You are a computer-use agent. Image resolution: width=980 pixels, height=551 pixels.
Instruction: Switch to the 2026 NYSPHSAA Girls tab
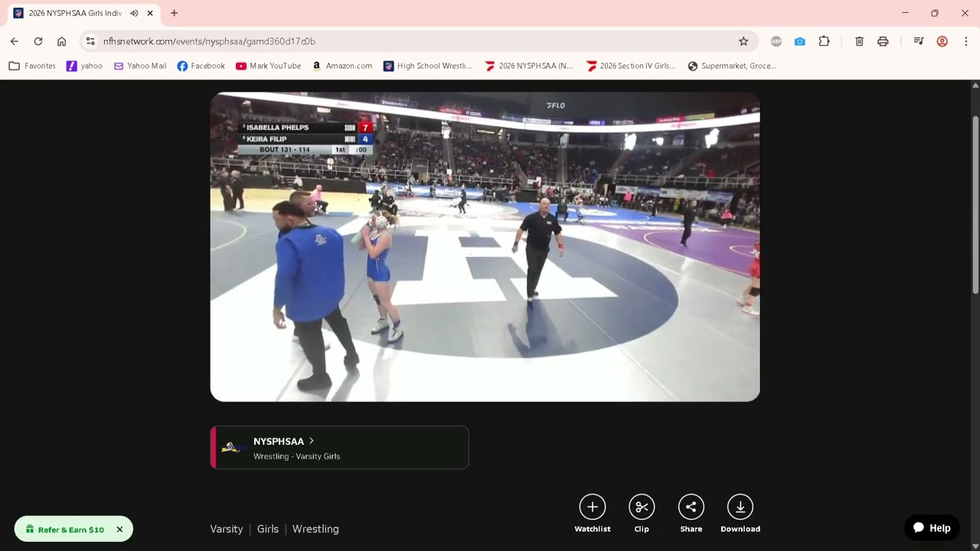point(75,13)
